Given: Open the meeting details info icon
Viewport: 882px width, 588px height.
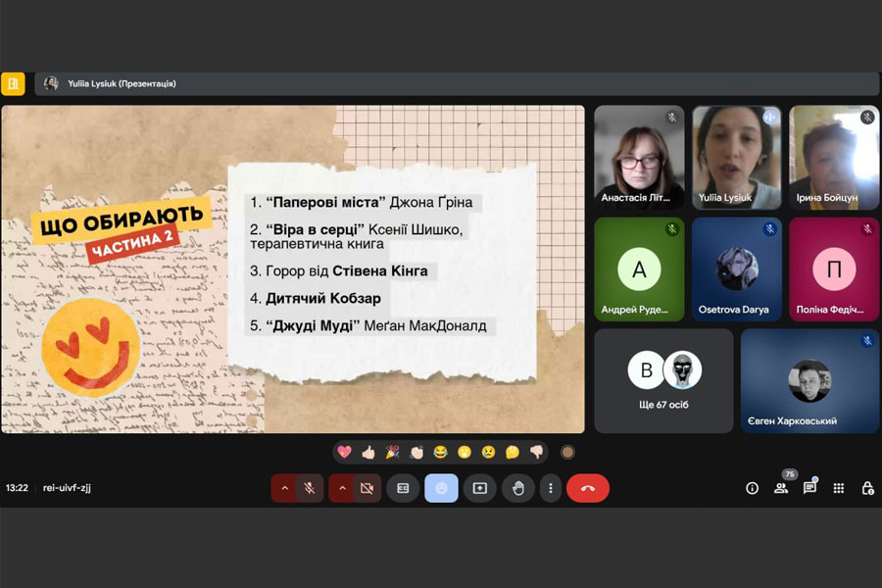Looking at the screenshot, I should 752,488.
